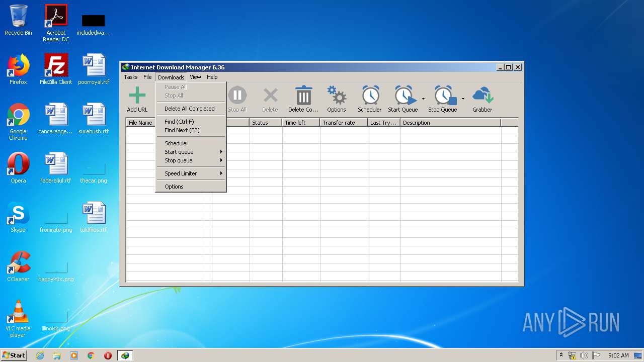Select the Google Chrome desktop icon
Screen dimensions: 644x362
click(x=18, y=122)
